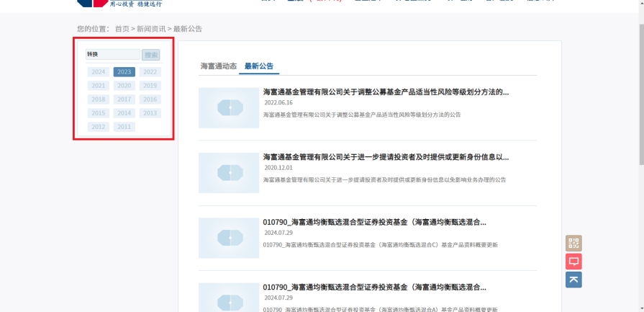This screenshot has height=312, width=644.
Task: Click the search keyword field containing 转换
Action: pyautogui.click(x=113, y=54)
